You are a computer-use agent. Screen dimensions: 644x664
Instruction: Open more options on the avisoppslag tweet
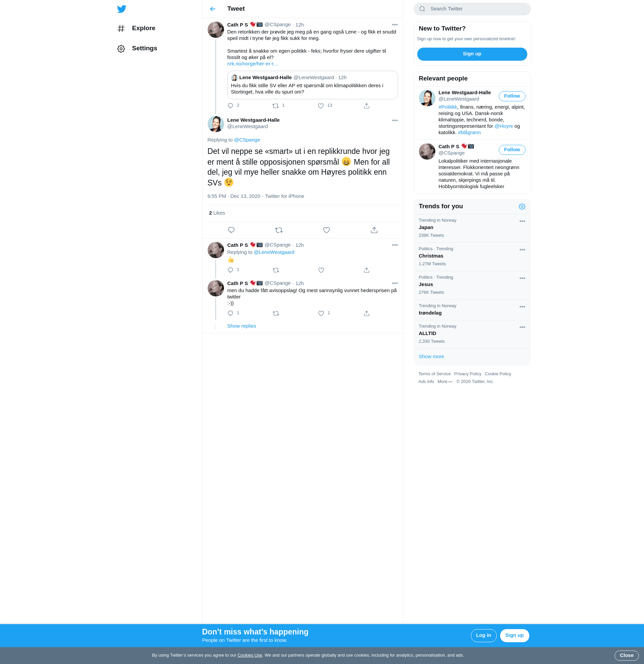tap(395, 284)
